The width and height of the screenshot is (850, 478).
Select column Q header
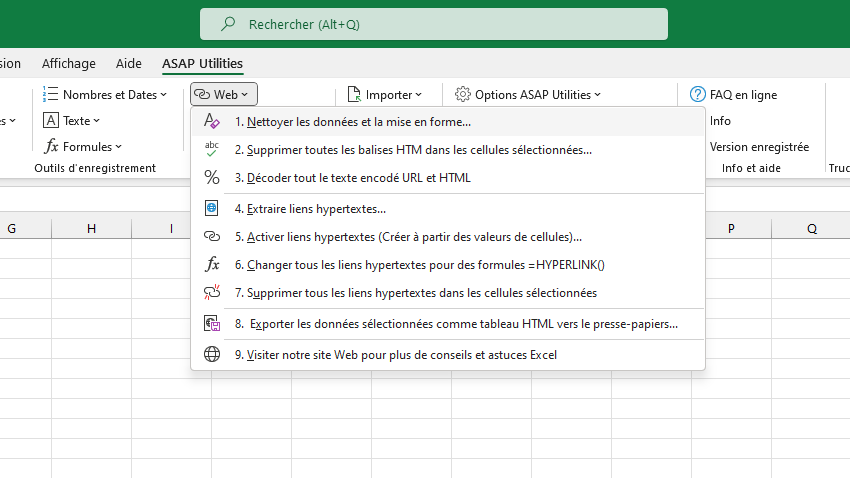click(812, 229)
